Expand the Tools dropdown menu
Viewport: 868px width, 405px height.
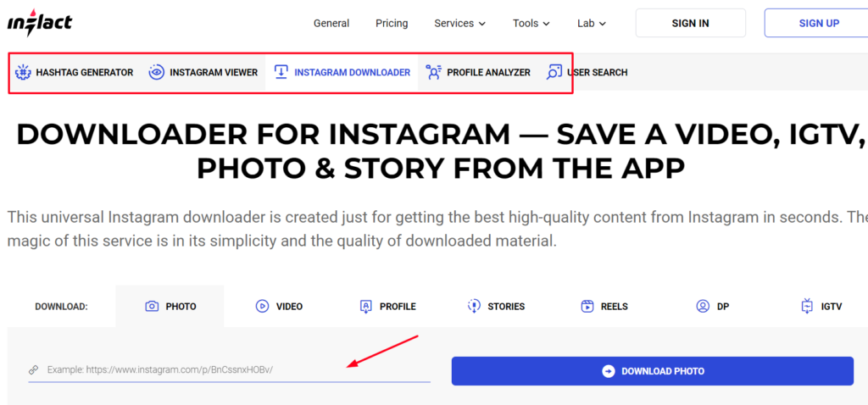click(x=531, y=24)
